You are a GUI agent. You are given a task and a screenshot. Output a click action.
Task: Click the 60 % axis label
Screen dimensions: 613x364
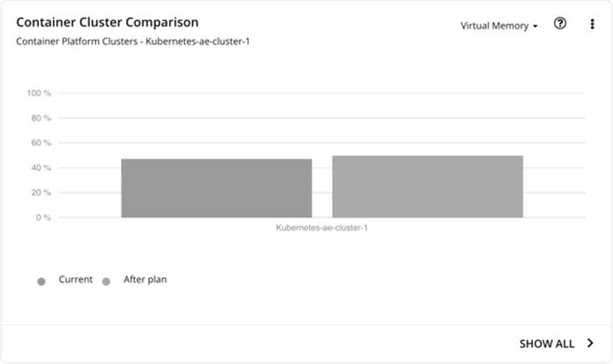(41, 143)
